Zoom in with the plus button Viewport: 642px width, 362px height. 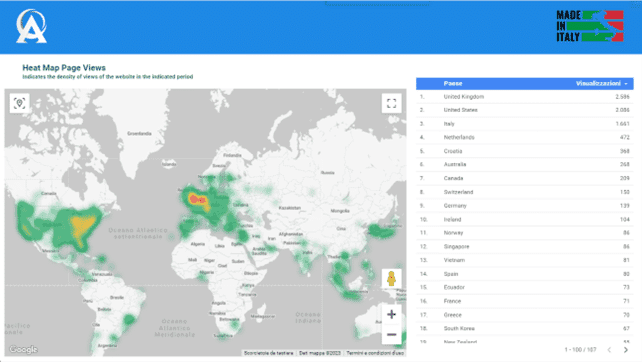pyautogui.click(x=391, y=314)
